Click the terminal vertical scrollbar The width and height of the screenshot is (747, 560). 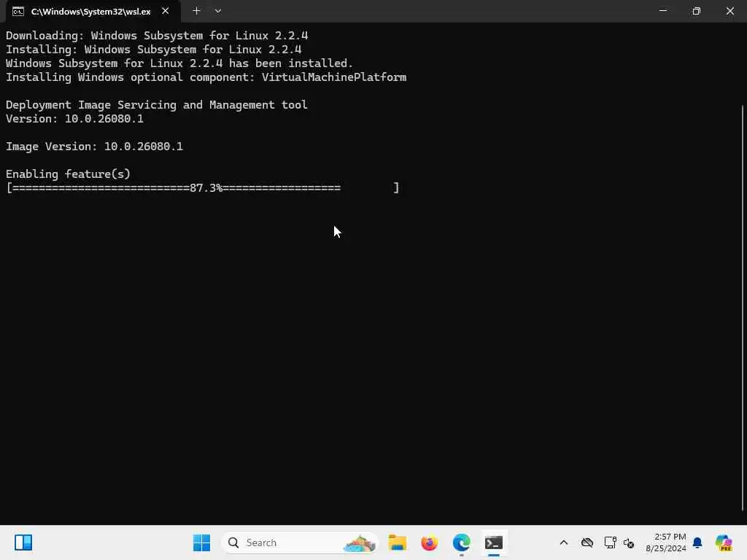[x=743, y=307]
